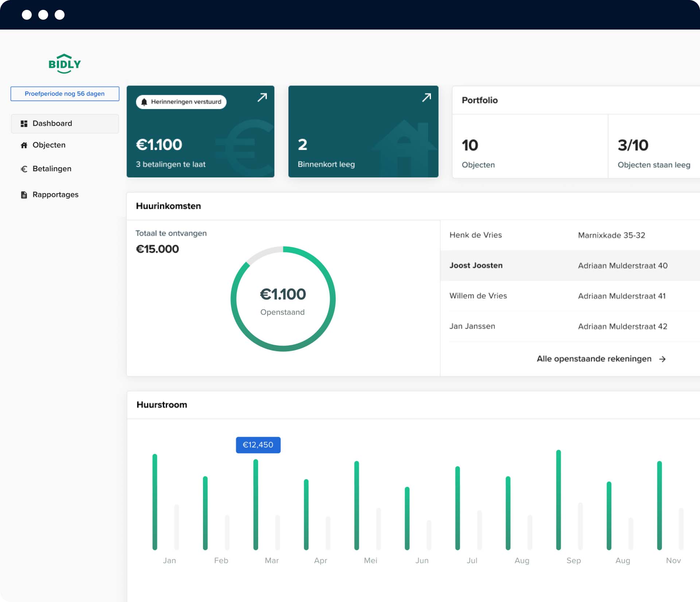Screen dimensions: 700x602
Task: Open late payments card arrow icon
Action: (262, 97)
